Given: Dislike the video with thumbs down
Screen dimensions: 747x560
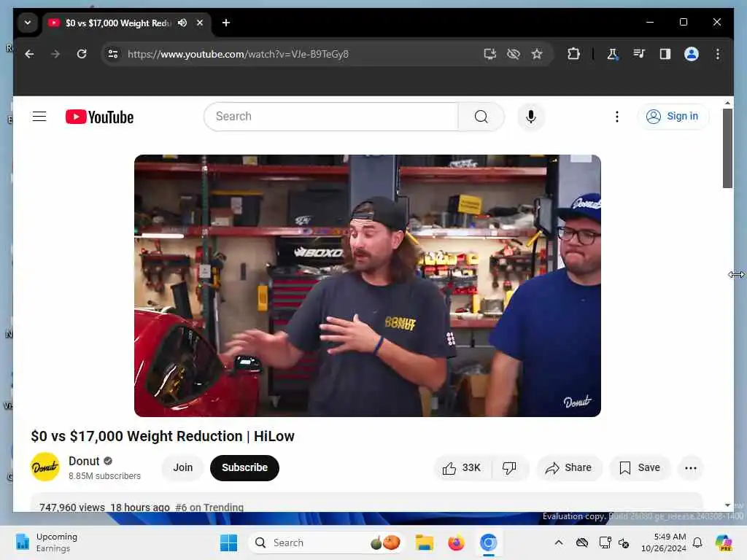Looking at the screenshot, I should coord(509,467).
